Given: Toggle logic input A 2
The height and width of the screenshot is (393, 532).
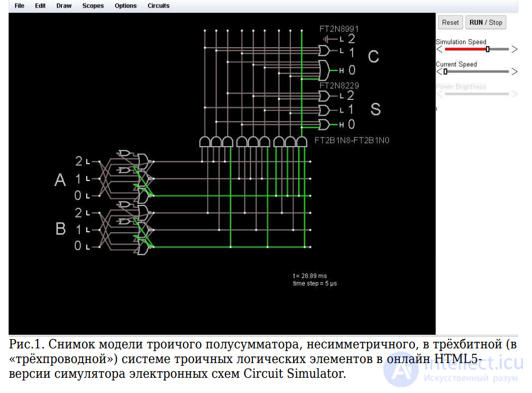Looking at the screenshot, I should coord(88,162).
